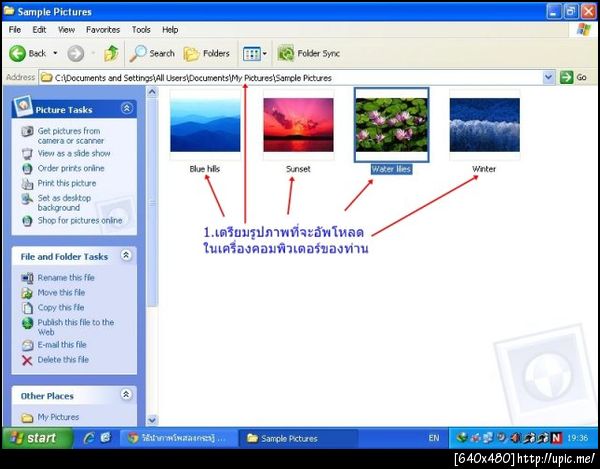Start Folder Sync from the toolbar
The width and height of the screenshot is (600, 469).
point(308,53)
